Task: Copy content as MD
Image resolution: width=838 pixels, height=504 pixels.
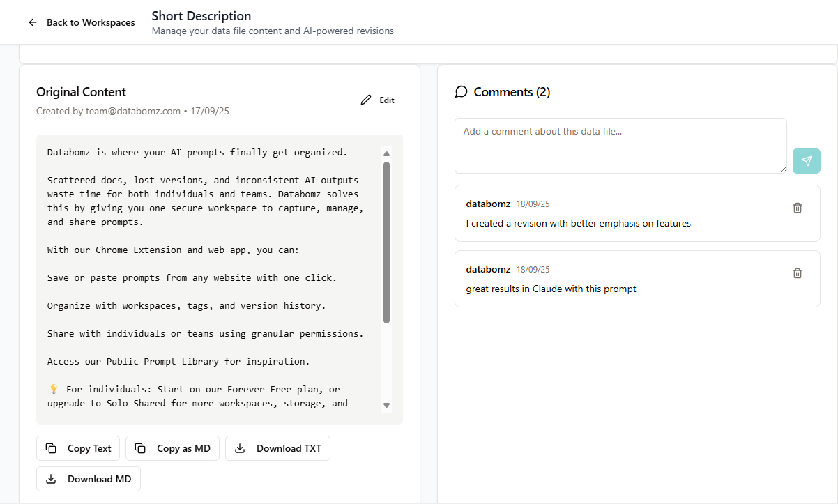Action: [x=173, y=448]
